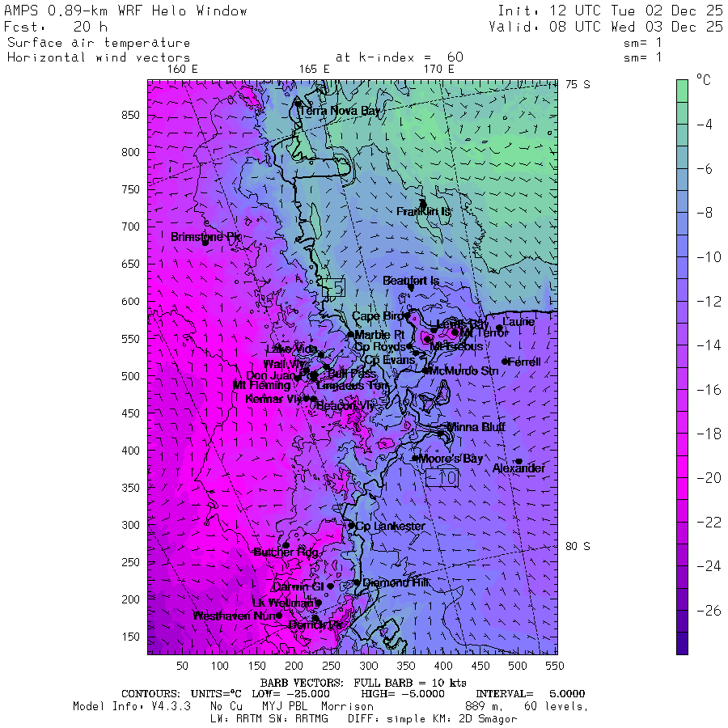Click the "Cp Evans" station label

coord(390,360)
